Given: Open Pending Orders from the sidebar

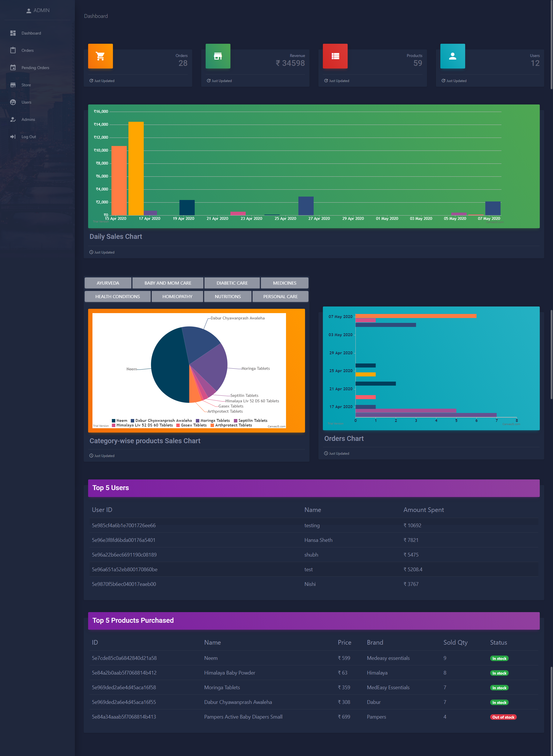Looking at the screenshot, I should 37,68.
